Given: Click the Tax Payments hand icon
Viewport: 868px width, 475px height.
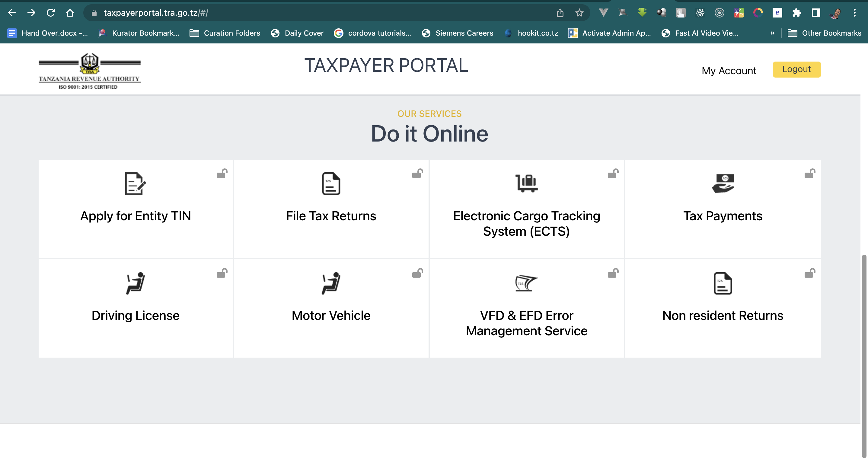Looking at the screenshot, I should pos(722,184).
